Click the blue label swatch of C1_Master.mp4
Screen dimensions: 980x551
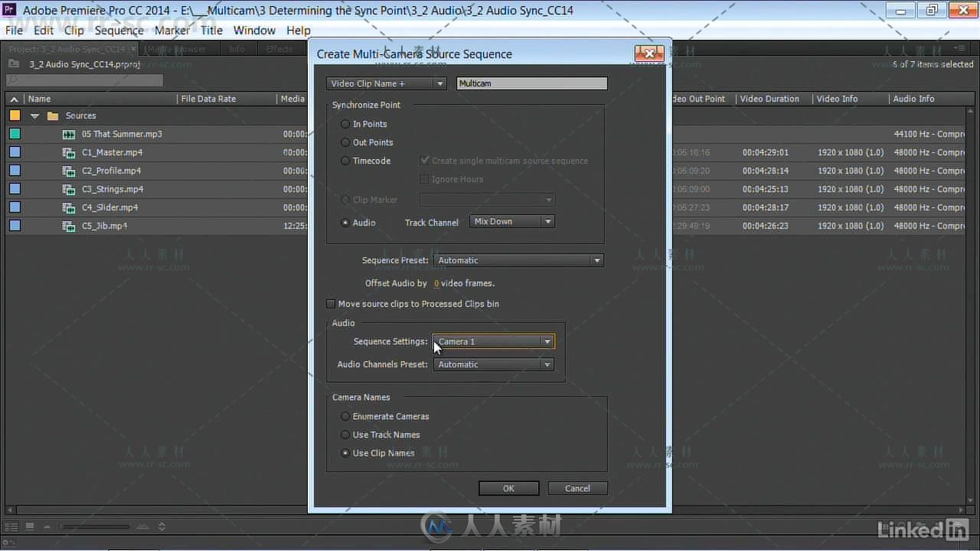15,152
